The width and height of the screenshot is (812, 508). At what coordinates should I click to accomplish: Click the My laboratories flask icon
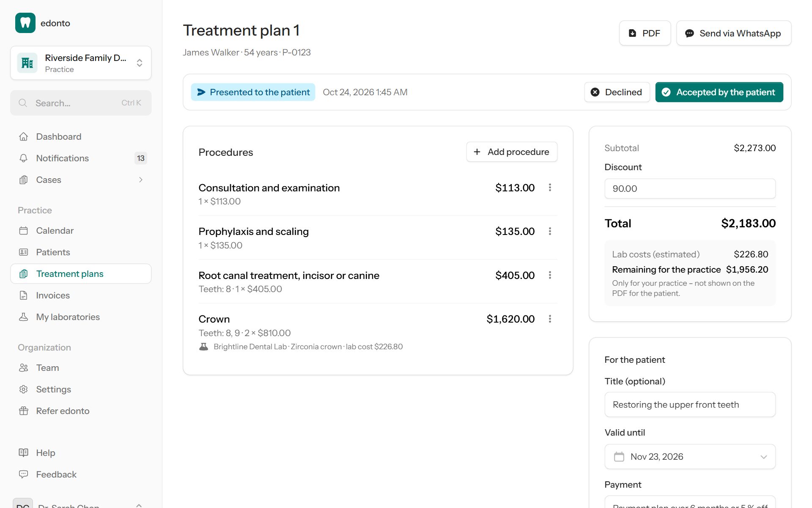(x=24, y=317)
